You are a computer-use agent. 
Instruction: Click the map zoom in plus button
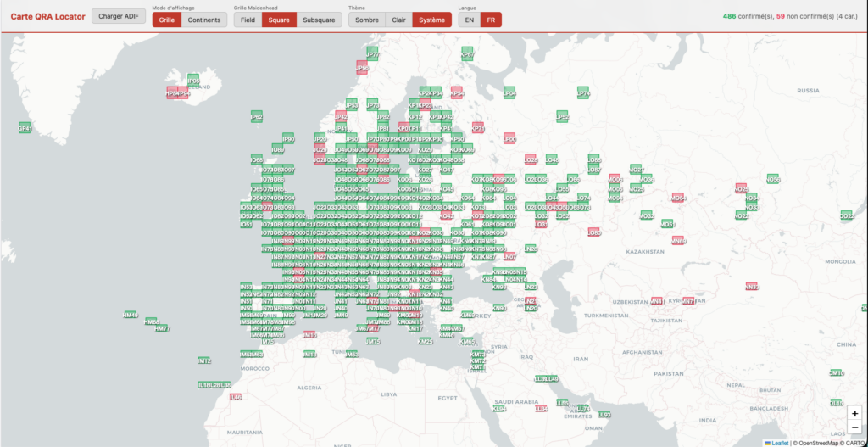[x=854, y=413]
